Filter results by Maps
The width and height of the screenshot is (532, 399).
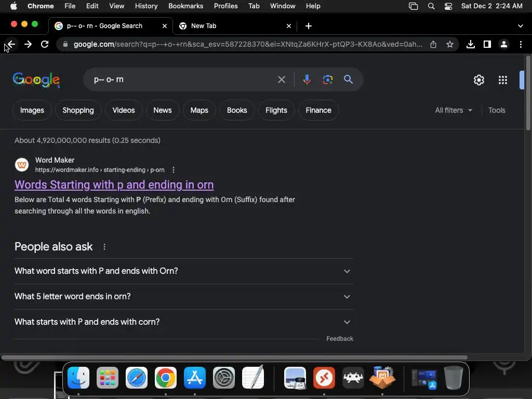(x=199, y=110)
